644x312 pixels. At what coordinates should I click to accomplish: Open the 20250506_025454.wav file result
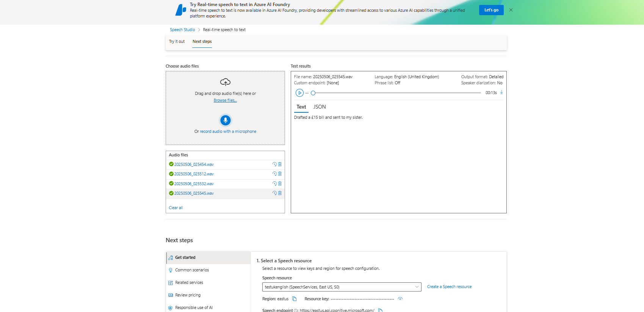[194, 164]
